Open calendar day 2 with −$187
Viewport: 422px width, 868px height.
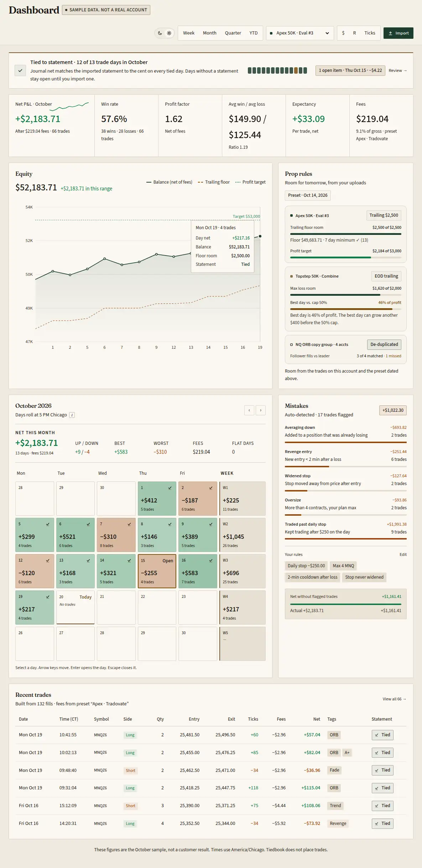pyautogui.click(x=198, y=499)
